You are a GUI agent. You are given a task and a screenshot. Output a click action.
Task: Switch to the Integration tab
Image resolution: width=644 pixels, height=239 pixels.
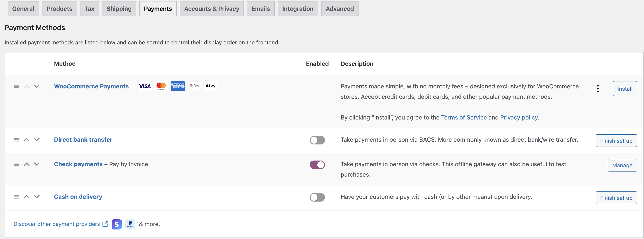pos(298,9)
